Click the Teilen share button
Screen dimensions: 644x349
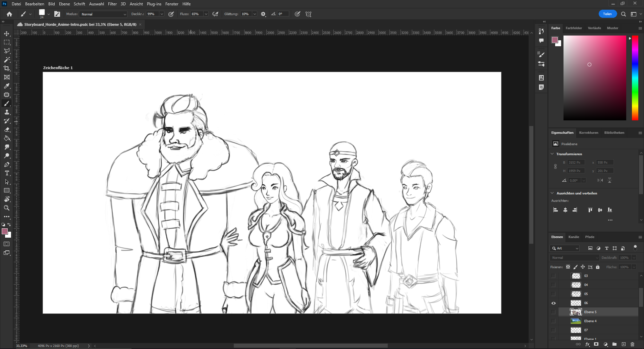607,14
